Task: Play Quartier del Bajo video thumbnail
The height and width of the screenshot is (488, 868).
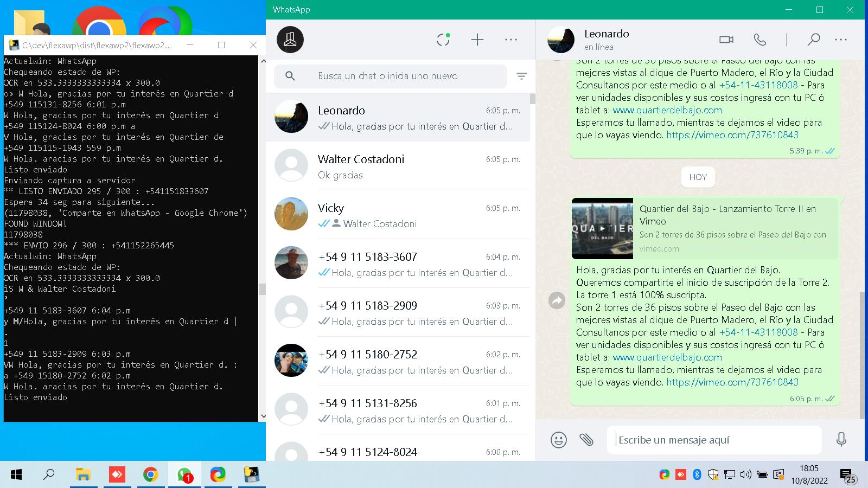Action: pos(602,228)
